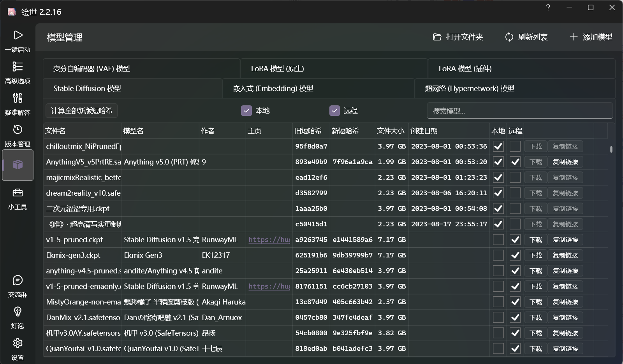Click 复制链接 for QuanYoutai-v1.0 row
The height and width of the screenshot is (364, 623).
tap(565, 348)
